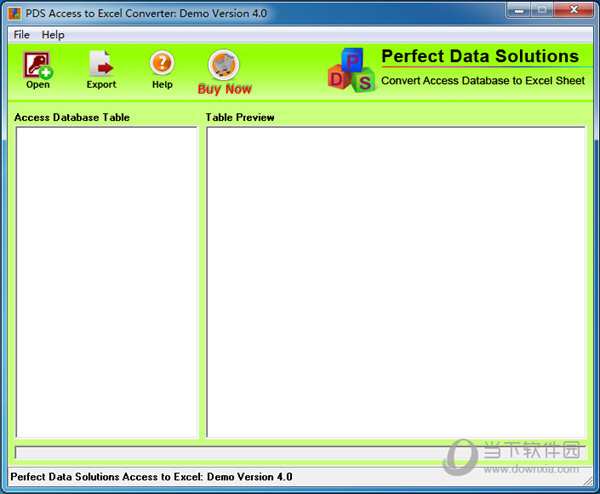Click the Buy Now shopping cart icon
The width and height of the screenshot is (600, 494).
click(224, 64)
